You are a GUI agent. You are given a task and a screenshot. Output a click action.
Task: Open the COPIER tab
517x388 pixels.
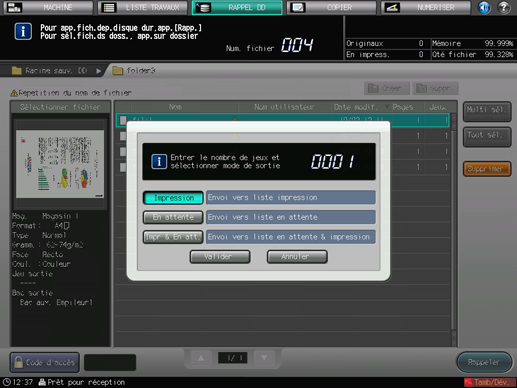coord(331,7)
